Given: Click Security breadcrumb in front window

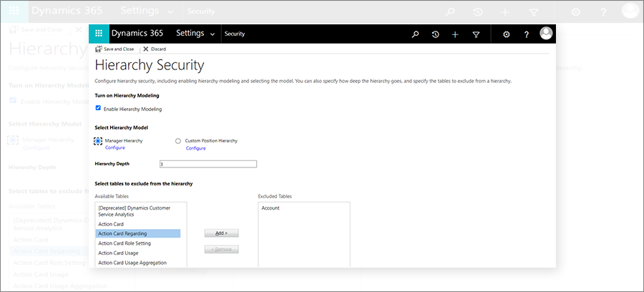Looking at the screenshot, I should [x=235, y=34].
